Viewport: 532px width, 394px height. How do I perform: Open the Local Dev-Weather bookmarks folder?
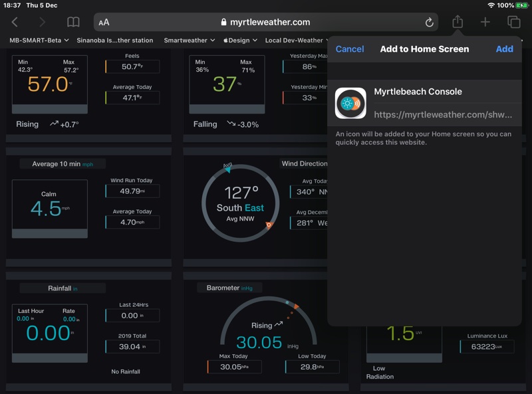[296, 40]
